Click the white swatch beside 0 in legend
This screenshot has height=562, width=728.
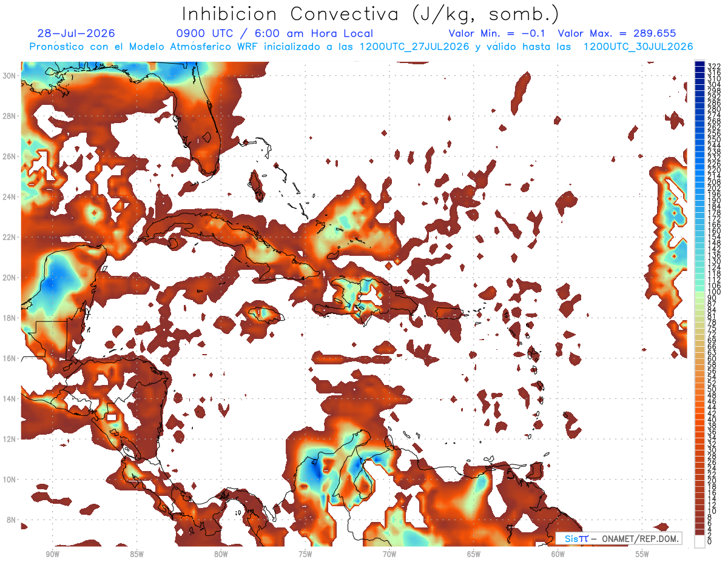coord(700,541)
